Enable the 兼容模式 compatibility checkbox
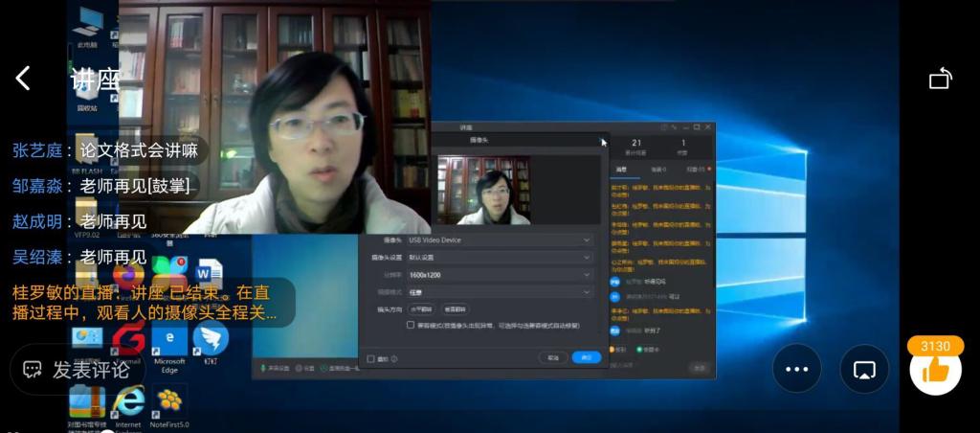 tap(411, 325)
